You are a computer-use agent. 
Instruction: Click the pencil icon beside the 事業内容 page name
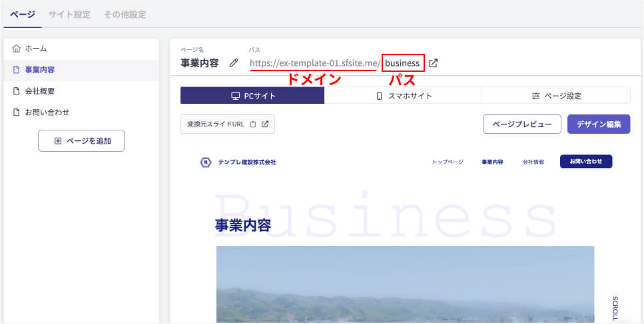pos(233,63)
